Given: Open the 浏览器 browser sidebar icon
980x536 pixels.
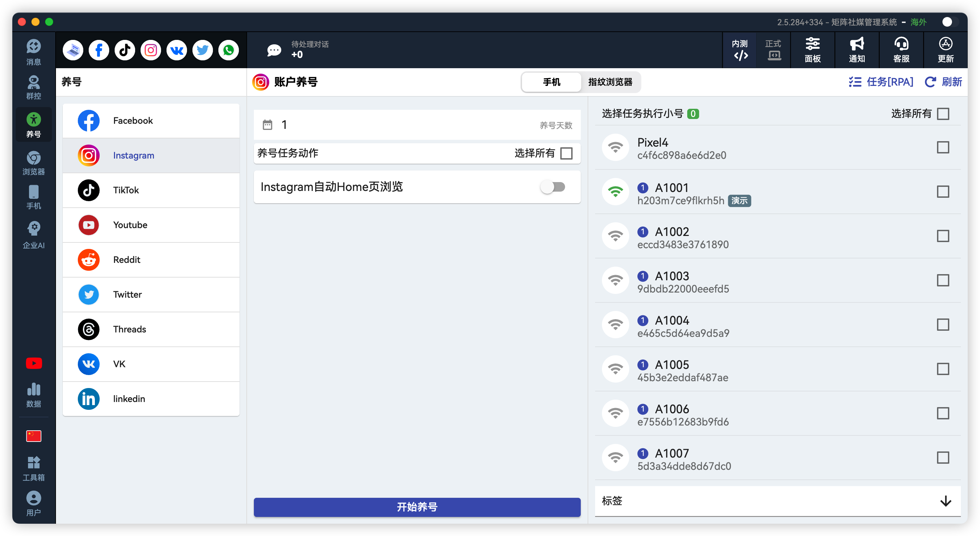Looking at the screenshot, I should tap(33, 163).
